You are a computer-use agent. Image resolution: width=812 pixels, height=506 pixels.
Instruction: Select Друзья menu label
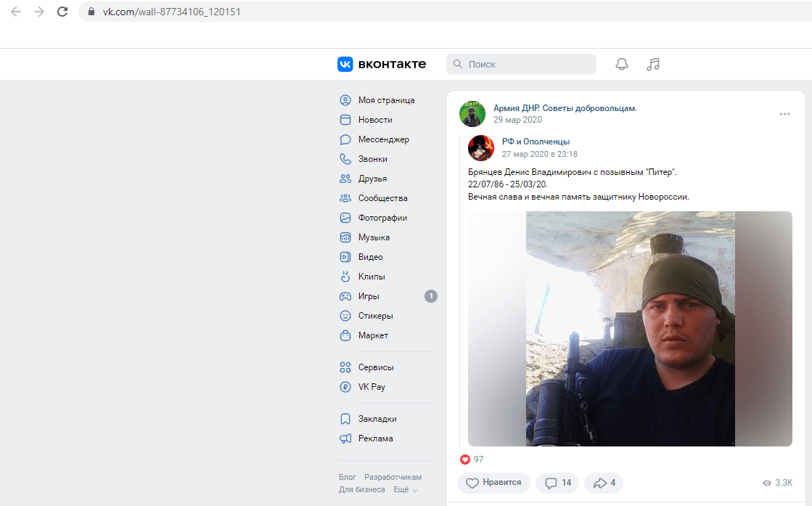click(372, 179)
